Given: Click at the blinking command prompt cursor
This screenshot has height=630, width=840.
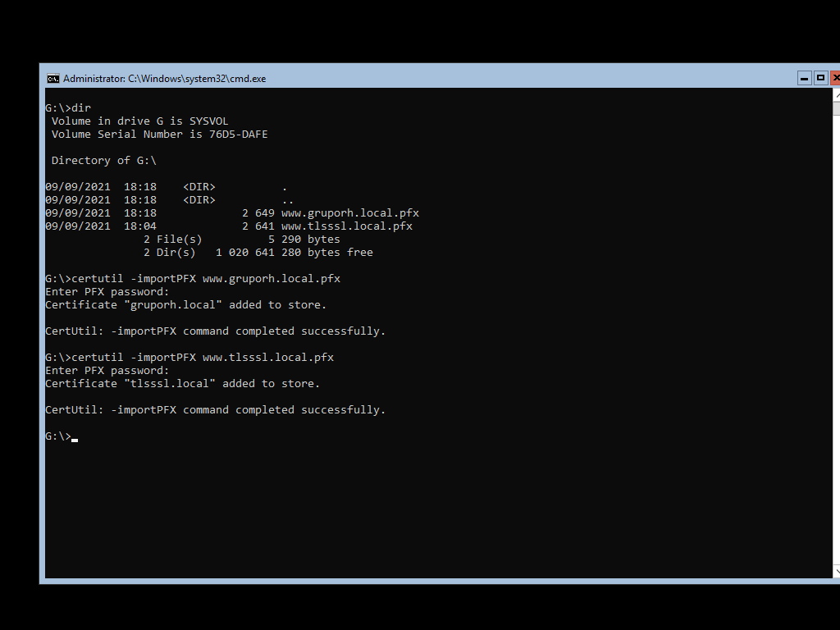Looking at the screenshot, I should (75, 436).
